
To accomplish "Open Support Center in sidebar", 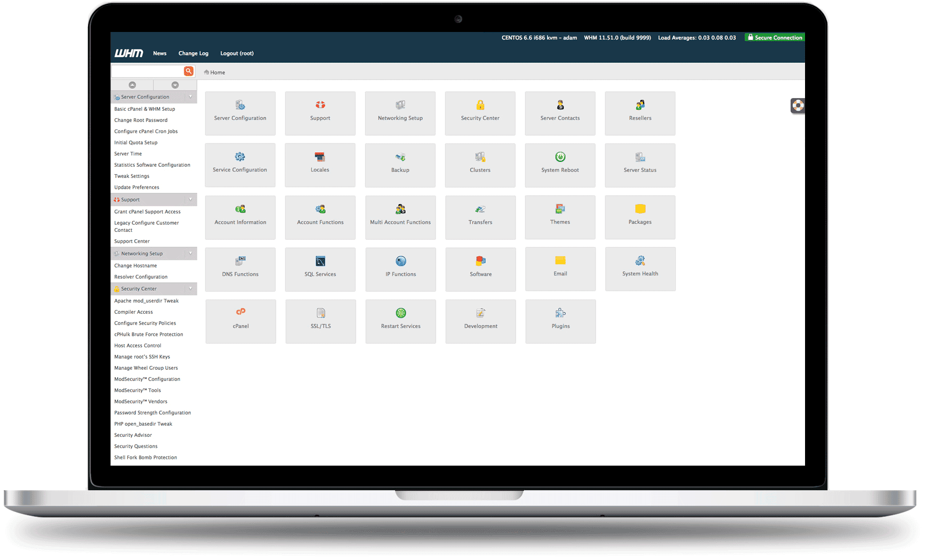I will tap(132, 241).
